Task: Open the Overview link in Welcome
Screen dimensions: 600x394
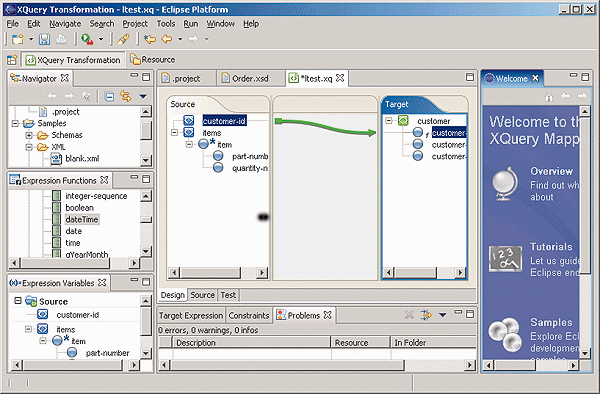Action: [551, 171]
